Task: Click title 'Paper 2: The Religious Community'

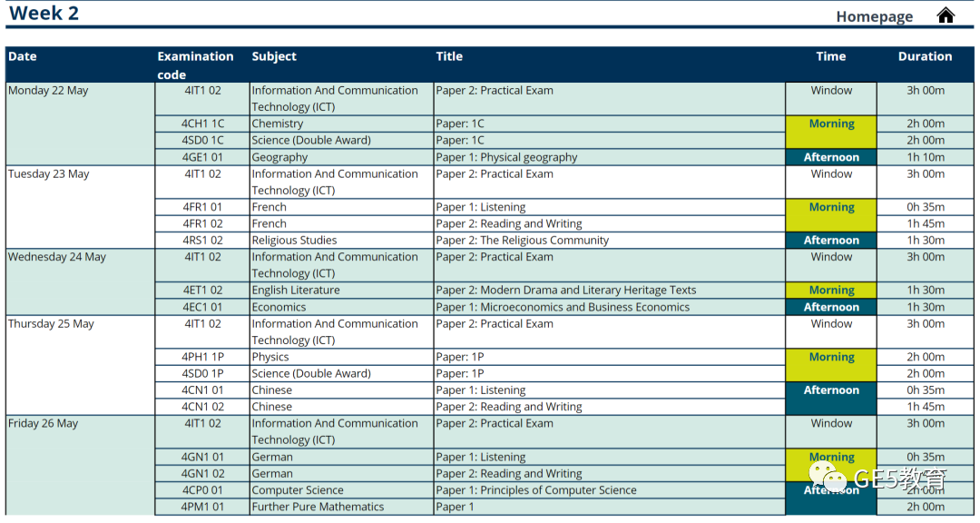Action: (523, 241)
